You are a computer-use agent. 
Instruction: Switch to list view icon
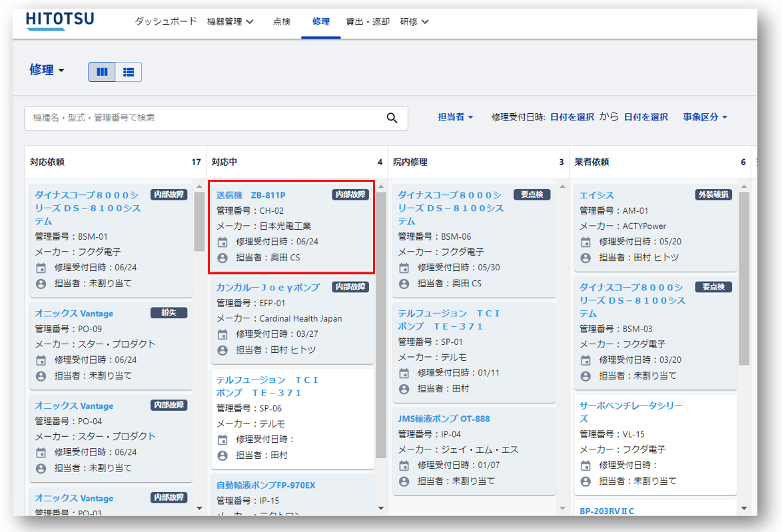(x=129, y=72)
